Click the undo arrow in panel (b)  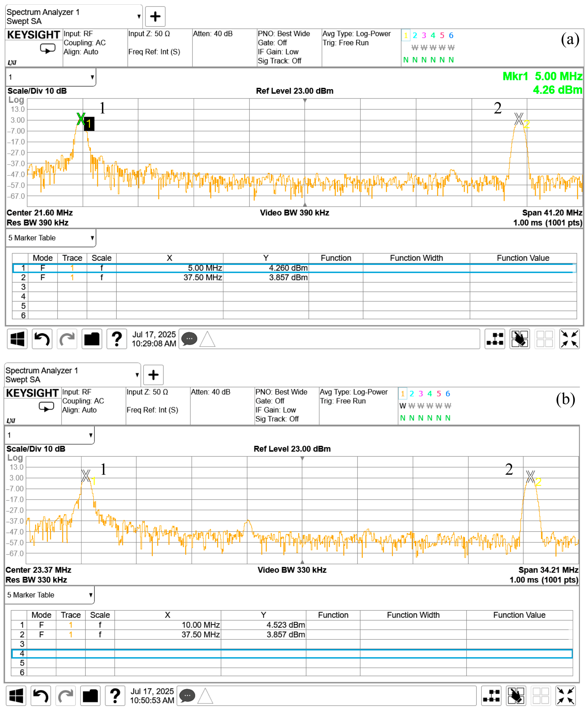(41, 696)
